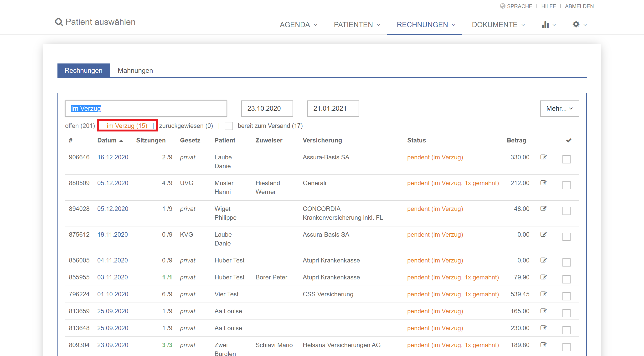Image resolution: width=644 pixels, height=356 pixels.
Task: Tick the checkbox for invoice 894028
Action: tap(566, 211)
